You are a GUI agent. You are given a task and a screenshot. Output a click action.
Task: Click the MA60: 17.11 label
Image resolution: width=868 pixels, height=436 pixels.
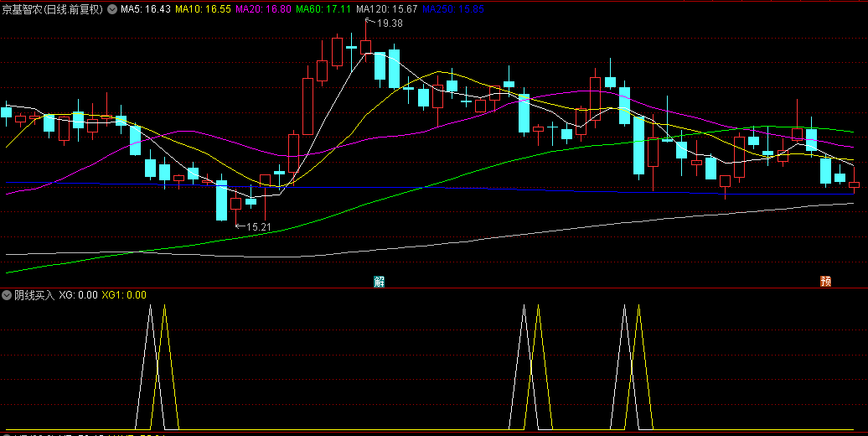[323, 9]
